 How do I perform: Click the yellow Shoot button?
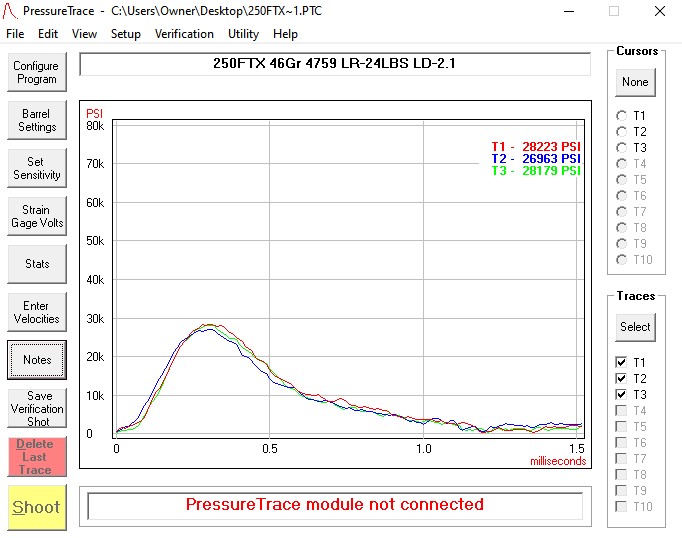coord(37,507)
